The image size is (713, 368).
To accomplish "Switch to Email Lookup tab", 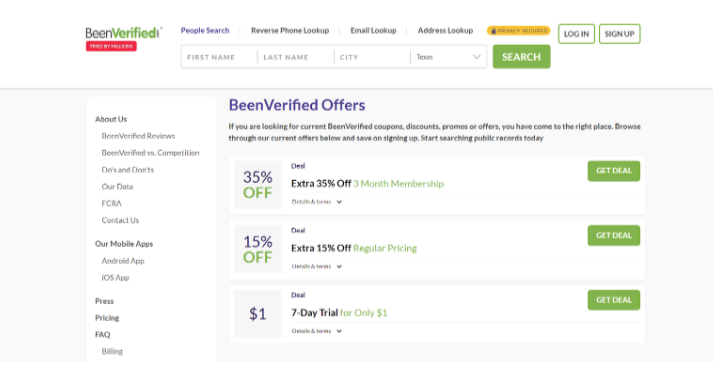I will (373, 30).
